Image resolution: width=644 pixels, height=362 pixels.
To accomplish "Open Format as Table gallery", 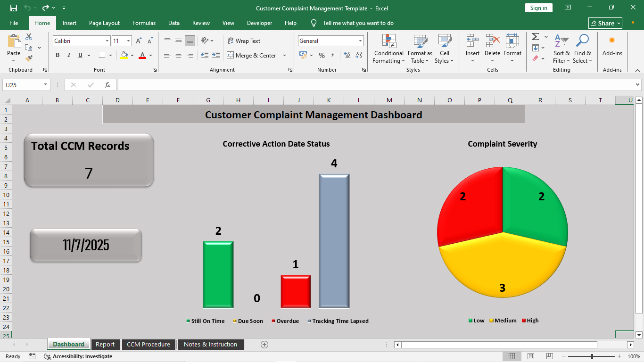I will coord(420,49).
